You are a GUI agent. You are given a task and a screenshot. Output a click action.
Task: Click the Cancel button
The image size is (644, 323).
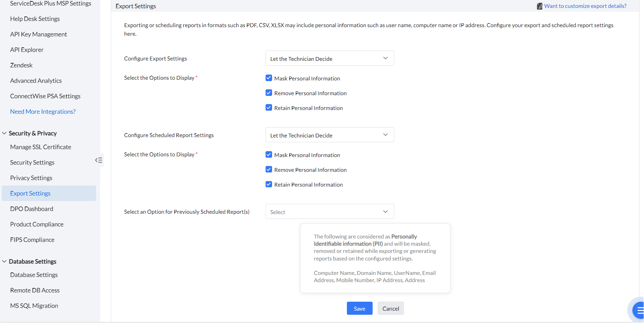tap(390, 309)
